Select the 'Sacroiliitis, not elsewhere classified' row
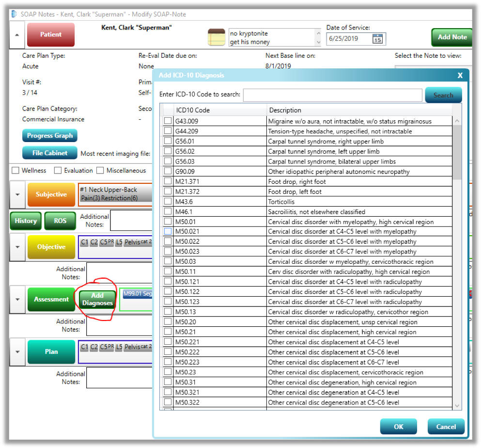Screen dimensions: 481x448 click(x=316, y=212)
